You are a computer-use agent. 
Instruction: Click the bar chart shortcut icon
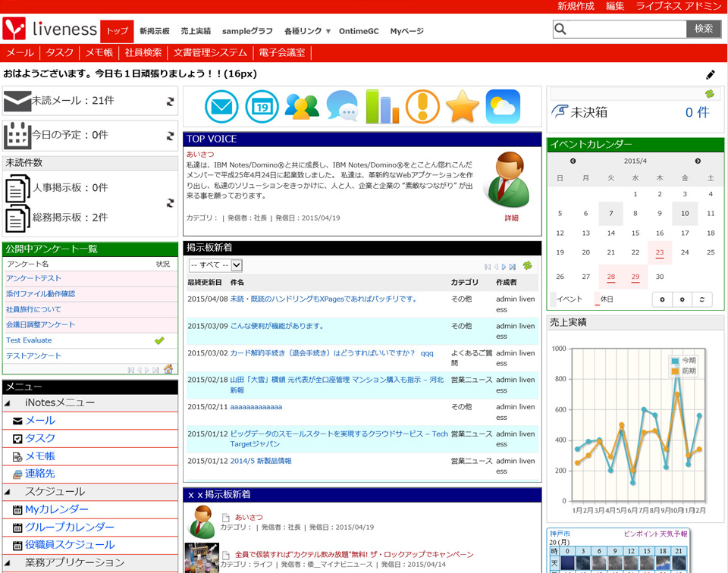[382, 106]
